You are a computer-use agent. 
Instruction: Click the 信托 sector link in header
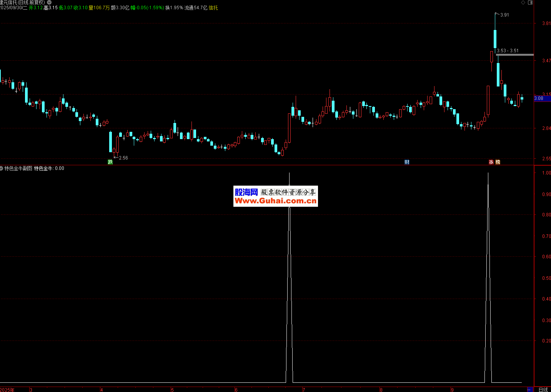pos(213,8)
